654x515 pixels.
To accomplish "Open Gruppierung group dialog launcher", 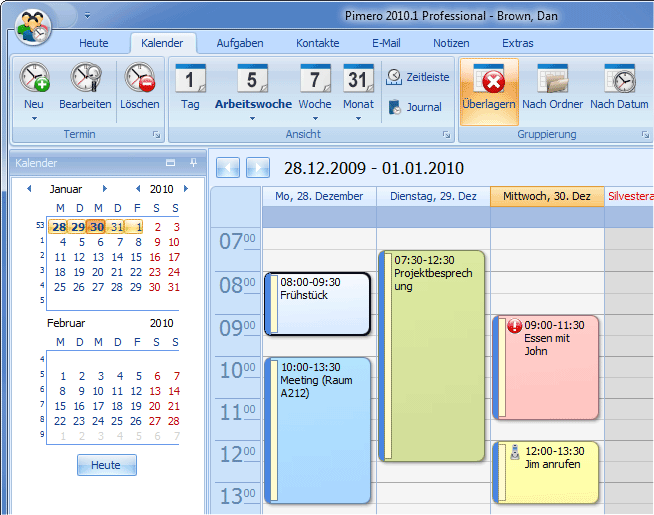I will coord(645,135).
